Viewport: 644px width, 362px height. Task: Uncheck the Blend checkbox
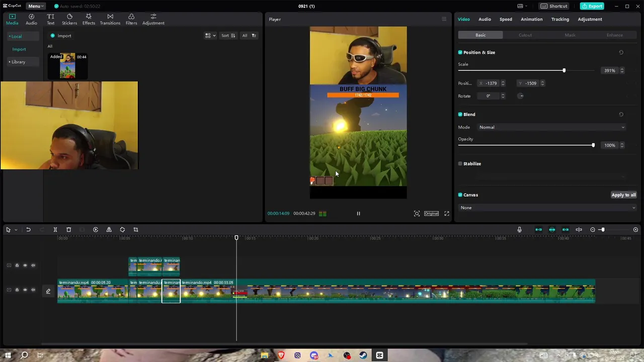(x=460, y=114)
